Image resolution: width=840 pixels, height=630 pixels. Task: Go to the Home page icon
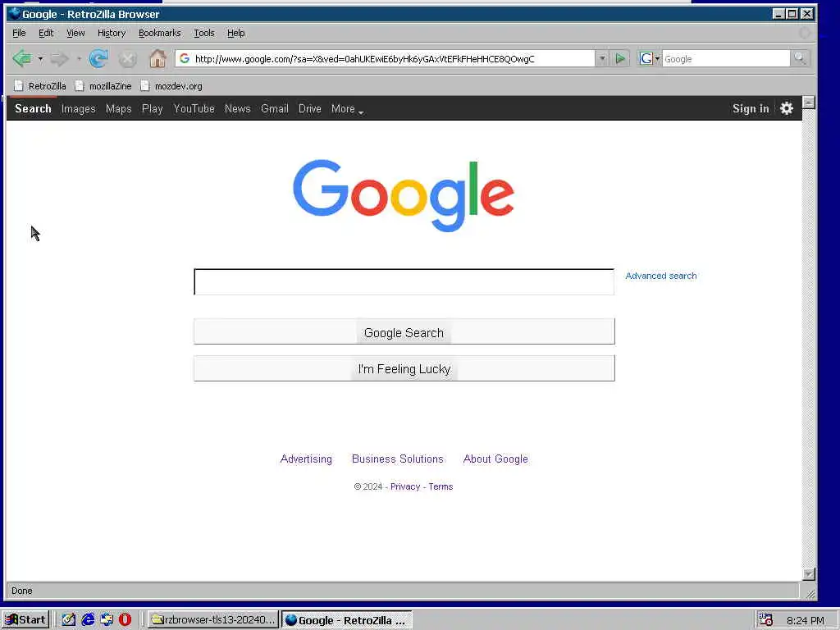coord(157,58)
